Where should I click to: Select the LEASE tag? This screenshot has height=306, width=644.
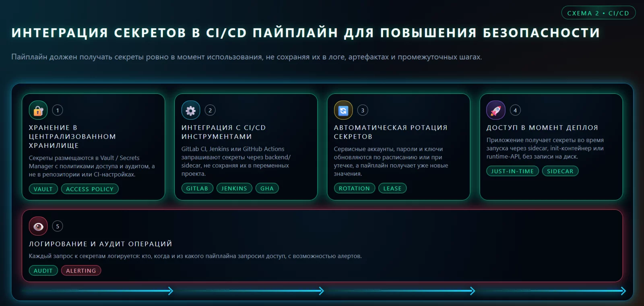pos(392,188)
